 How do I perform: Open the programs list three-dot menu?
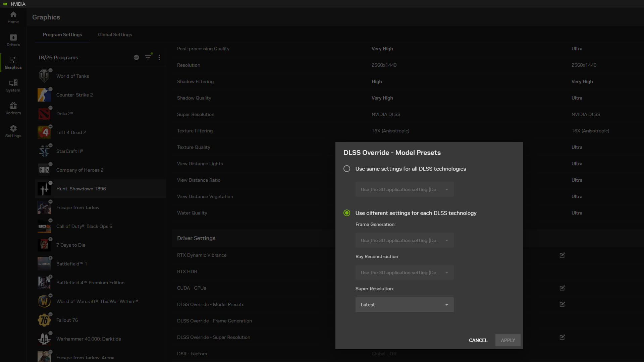[159, 57]
